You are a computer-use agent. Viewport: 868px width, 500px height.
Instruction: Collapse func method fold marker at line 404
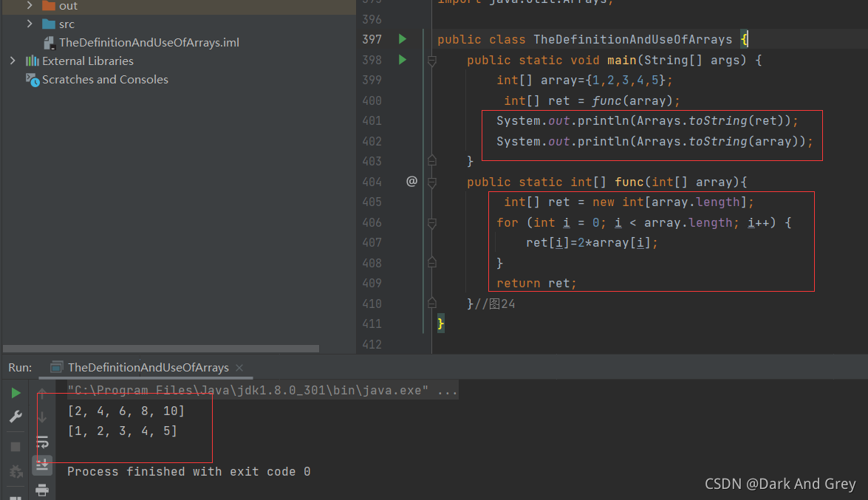(432, 182)
